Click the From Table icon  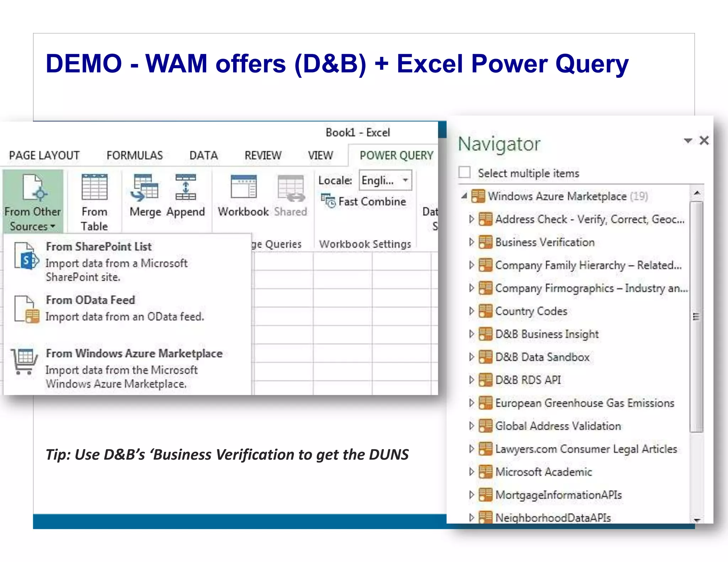(94, 187)
